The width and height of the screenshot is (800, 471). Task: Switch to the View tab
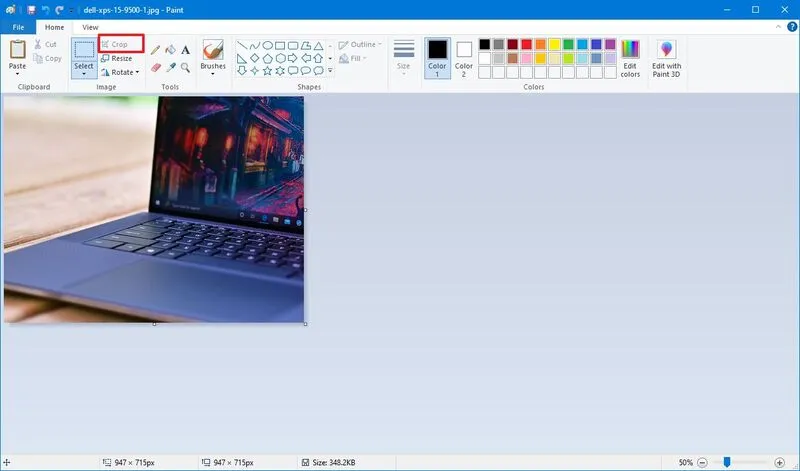click(x=90, y=27)
